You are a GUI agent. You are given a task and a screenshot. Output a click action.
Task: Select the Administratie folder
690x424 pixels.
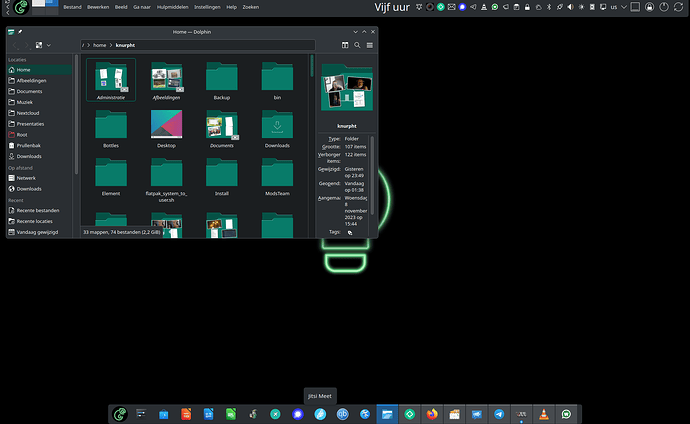coord(111,80)
